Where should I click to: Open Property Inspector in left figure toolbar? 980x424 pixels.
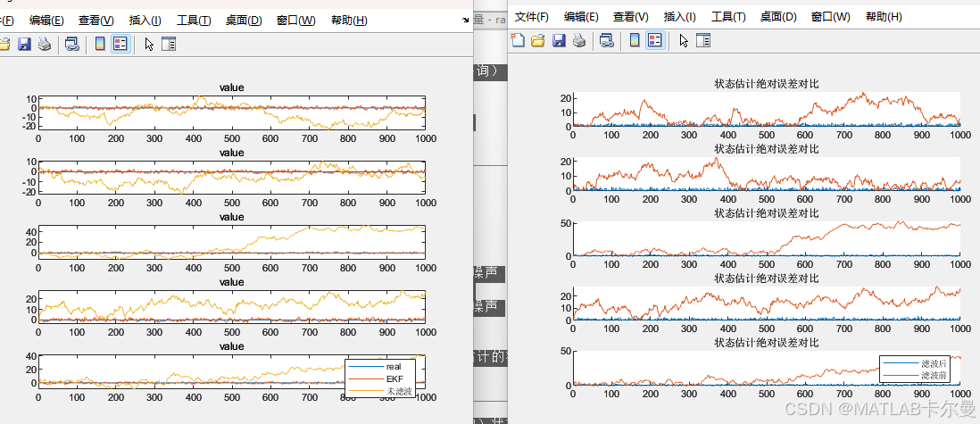(x=169, y=44)
